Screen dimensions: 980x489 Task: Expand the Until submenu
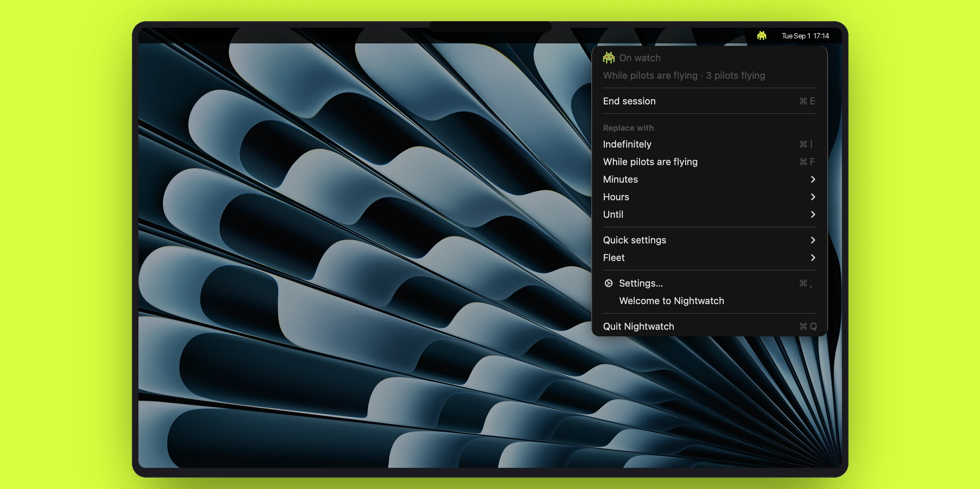point(709,214)
